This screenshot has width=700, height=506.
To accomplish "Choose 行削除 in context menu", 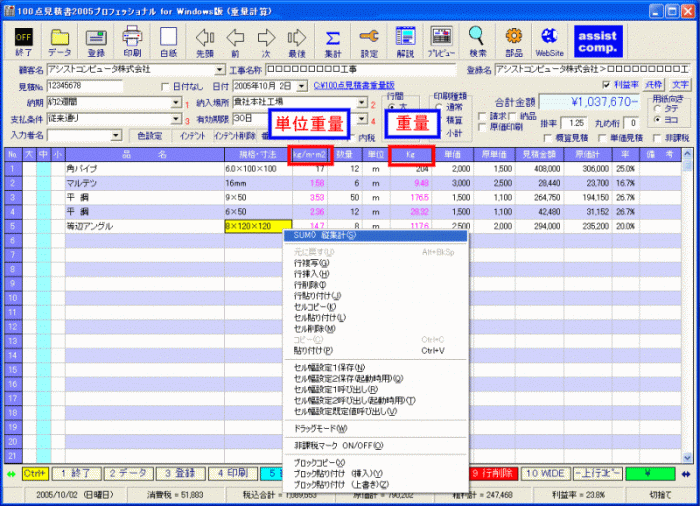I will tap(376, 285).
